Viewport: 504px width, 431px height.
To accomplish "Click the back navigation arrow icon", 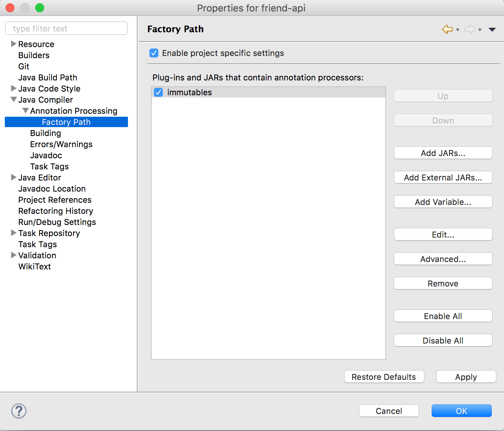I will [448, 29].
